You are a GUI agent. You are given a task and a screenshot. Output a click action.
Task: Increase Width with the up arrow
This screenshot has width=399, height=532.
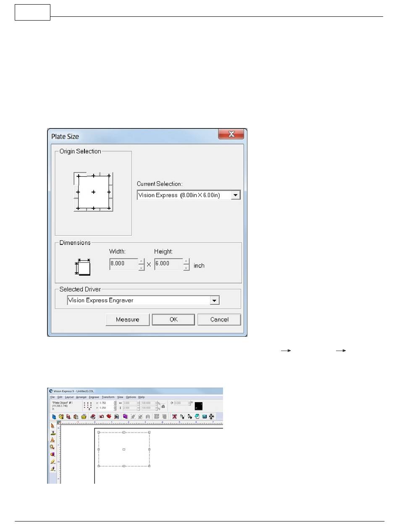[x=142, y=262]
